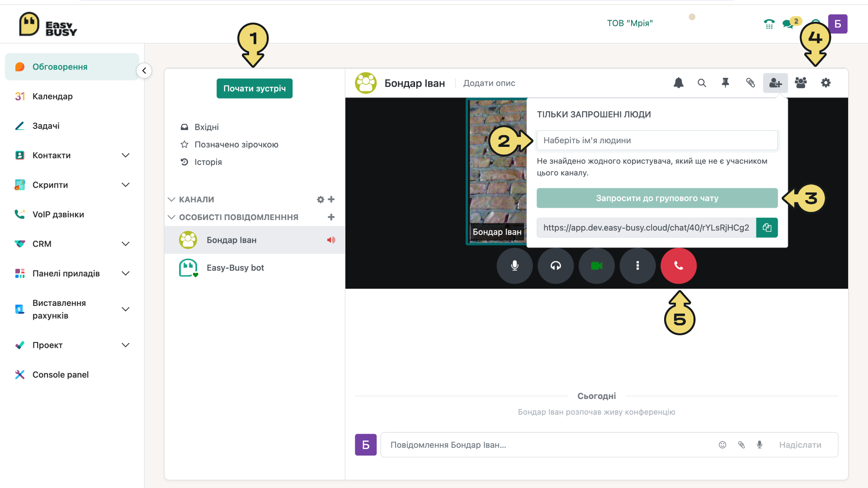The image size is (868, 488).
Task: Open Console panel in sidebar
Action: point(72,375)
